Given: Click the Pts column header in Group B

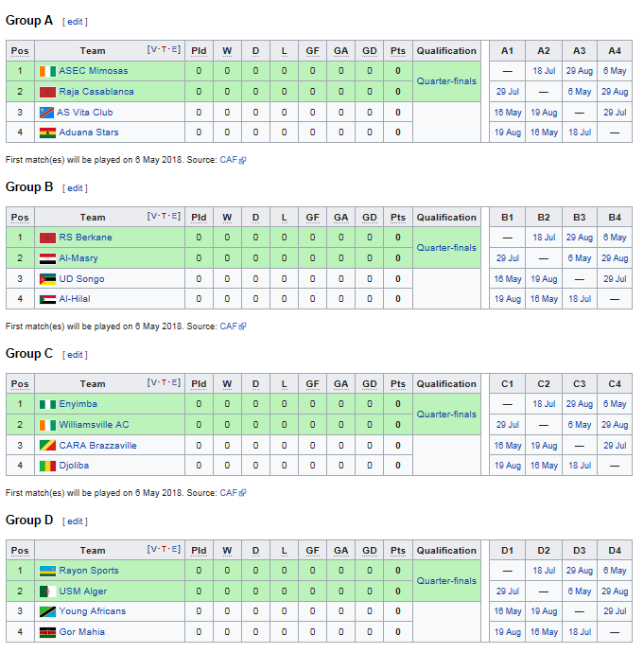Looking at the screenshot, I should click(398, 218).
